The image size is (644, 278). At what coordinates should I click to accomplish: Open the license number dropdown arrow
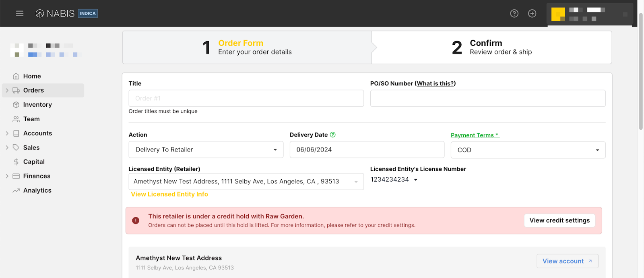(416, 180)
